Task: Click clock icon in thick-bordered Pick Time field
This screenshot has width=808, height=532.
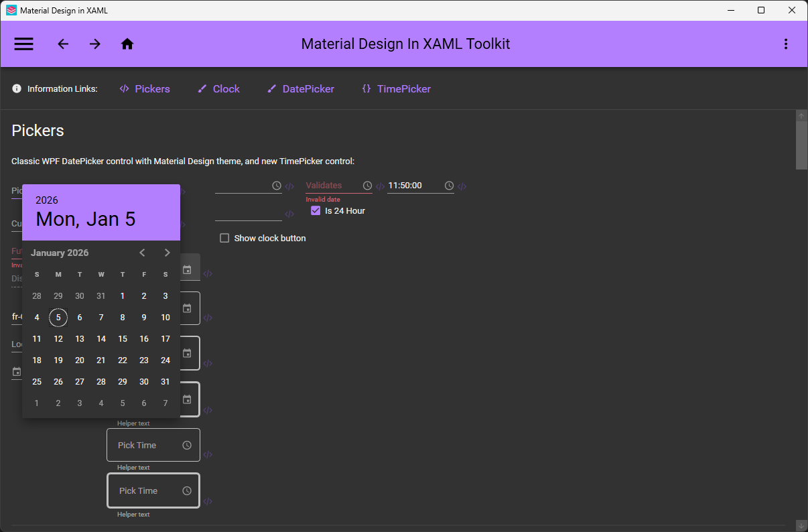Action: [x=187, y=490]
